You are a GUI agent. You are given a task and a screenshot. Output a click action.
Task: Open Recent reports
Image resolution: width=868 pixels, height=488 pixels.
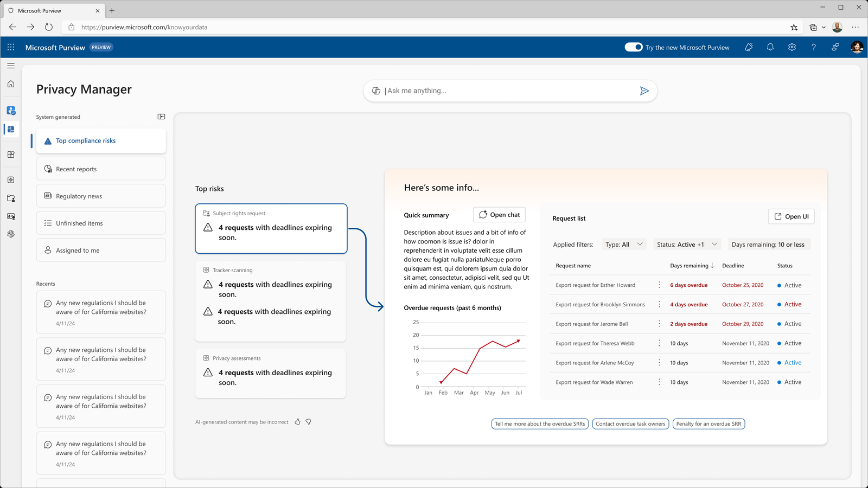(101, 169)
